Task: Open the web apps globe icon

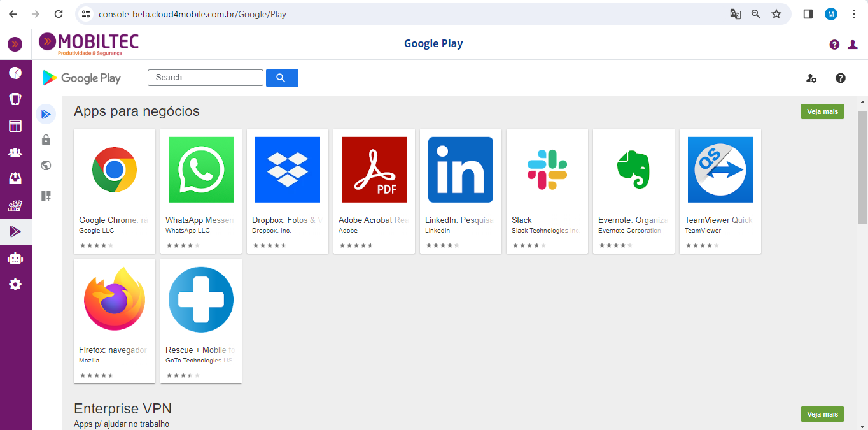Action: point(46,166)
